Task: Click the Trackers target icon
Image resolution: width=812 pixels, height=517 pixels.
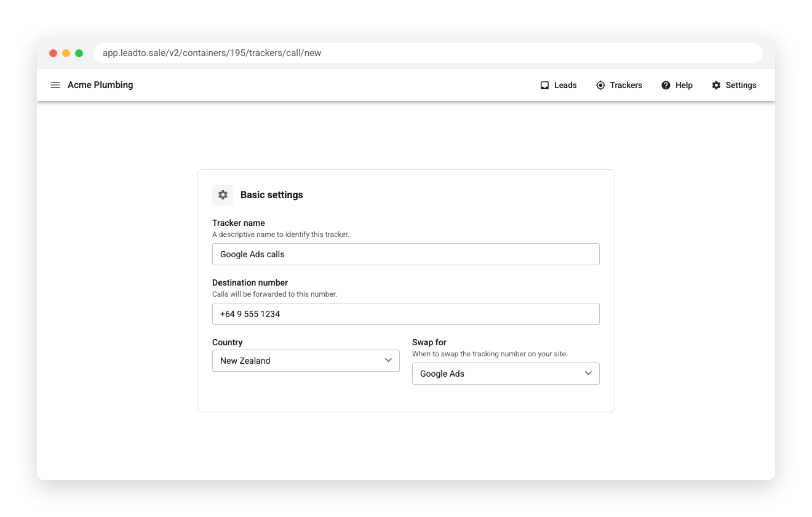Action: click(600, 86)
